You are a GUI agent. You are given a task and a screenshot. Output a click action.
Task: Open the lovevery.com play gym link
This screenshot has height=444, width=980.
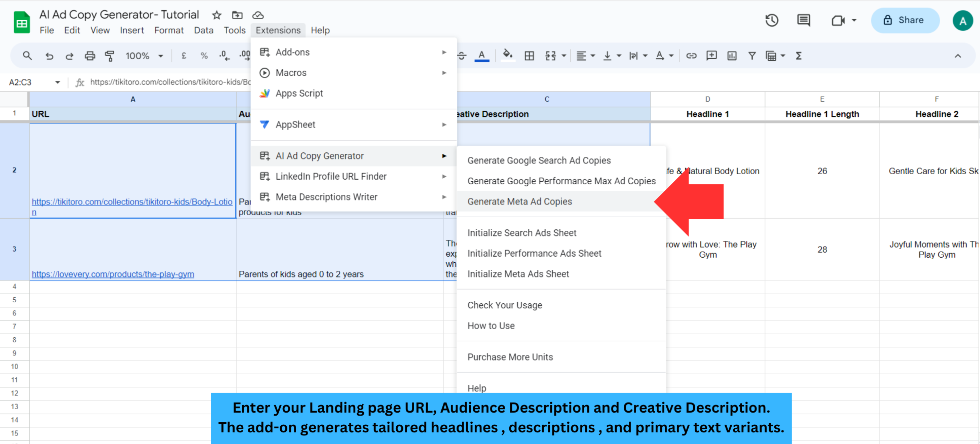(x=113, y=274)
